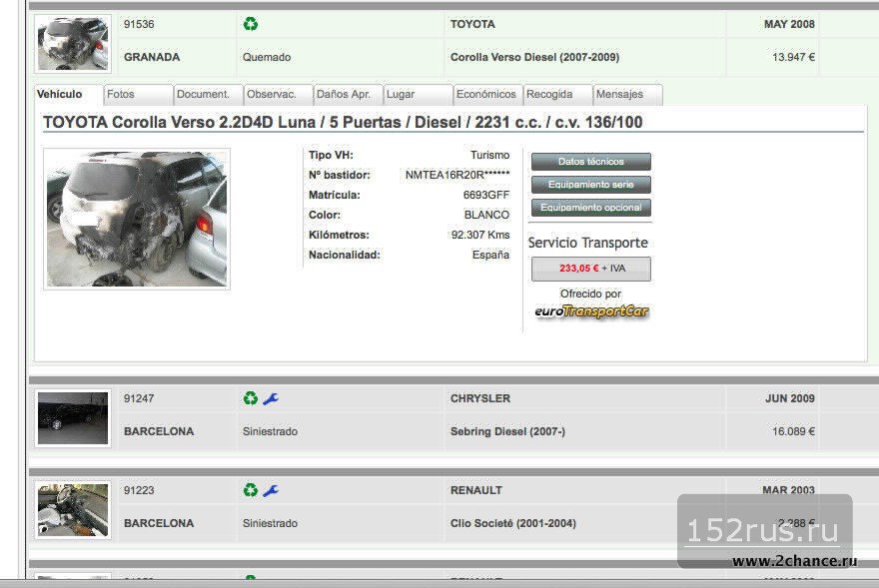The height and width of the screenshot is (588, 879).
Task: Click the MAR 2003 date
Action: coord(788,490)
